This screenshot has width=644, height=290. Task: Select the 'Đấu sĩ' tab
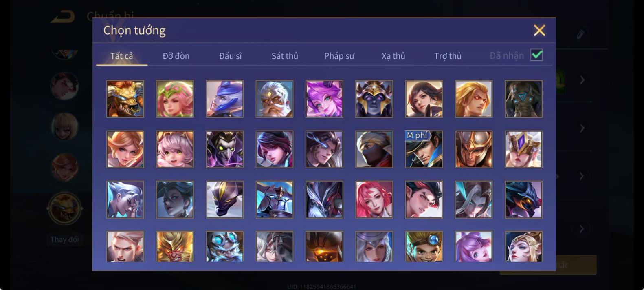pyautogui.click(x=231, y=56)
